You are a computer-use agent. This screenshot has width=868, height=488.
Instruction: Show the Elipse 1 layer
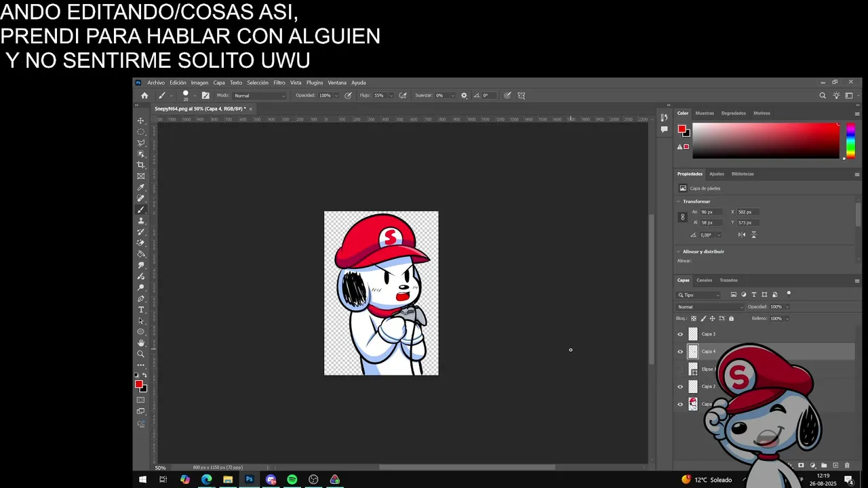click(680, 369)
